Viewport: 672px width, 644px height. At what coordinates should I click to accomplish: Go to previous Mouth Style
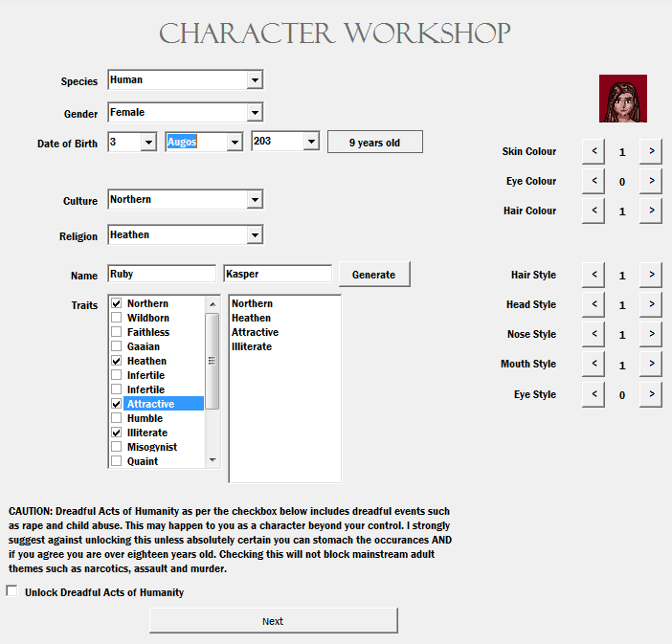[594, 364]
